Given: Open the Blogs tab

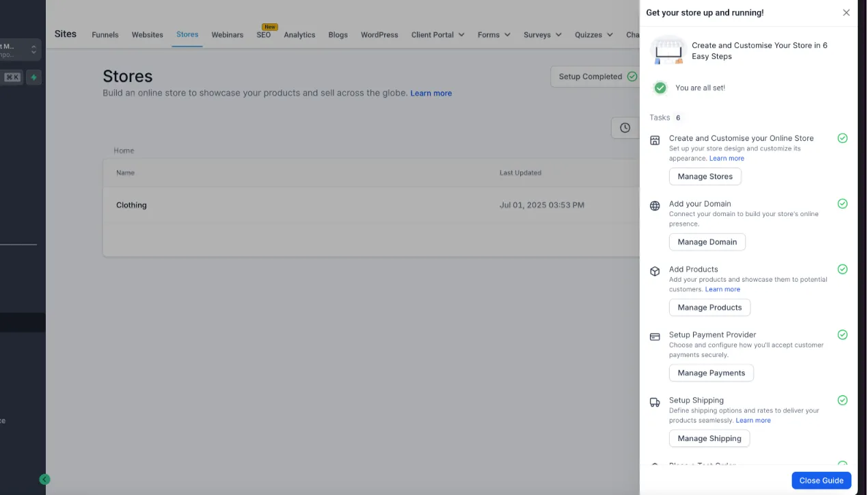Looking at the screenshot, I should point(338,35).
